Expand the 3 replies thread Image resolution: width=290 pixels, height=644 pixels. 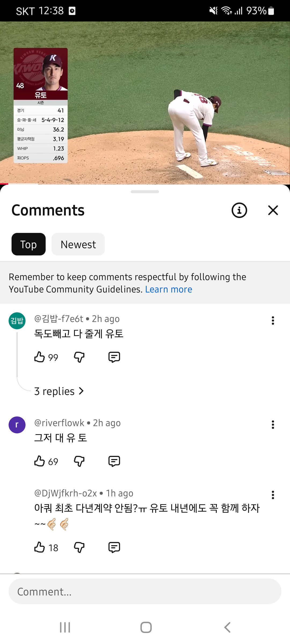point(59,391)
